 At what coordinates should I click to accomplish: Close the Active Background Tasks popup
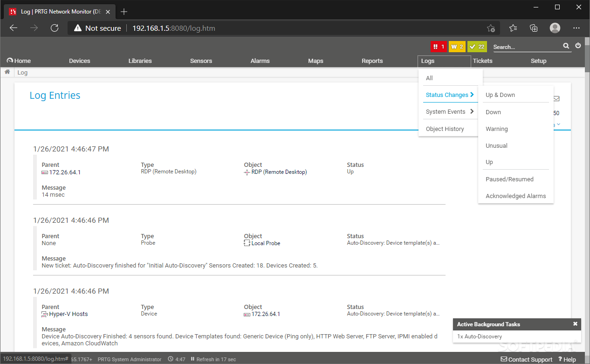pos(575,324)
